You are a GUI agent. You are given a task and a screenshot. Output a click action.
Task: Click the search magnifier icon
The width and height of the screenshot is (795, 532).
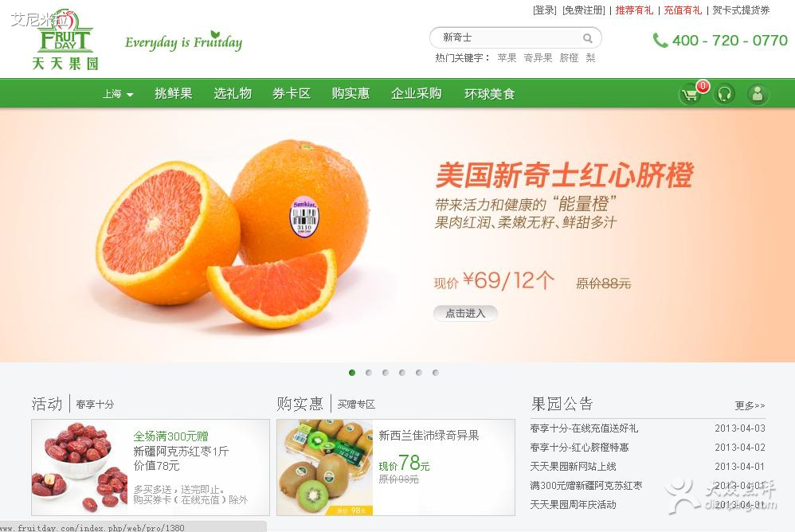(x=588, y=38)
